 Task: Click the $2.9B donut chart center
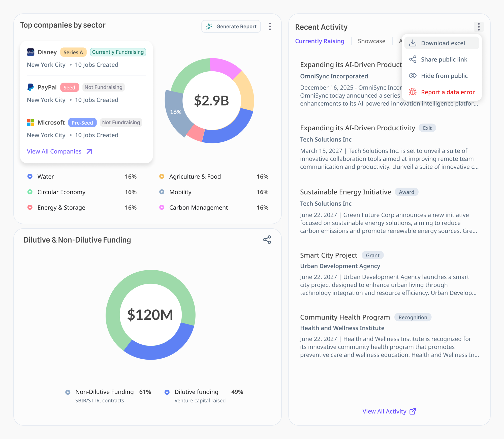211,101
